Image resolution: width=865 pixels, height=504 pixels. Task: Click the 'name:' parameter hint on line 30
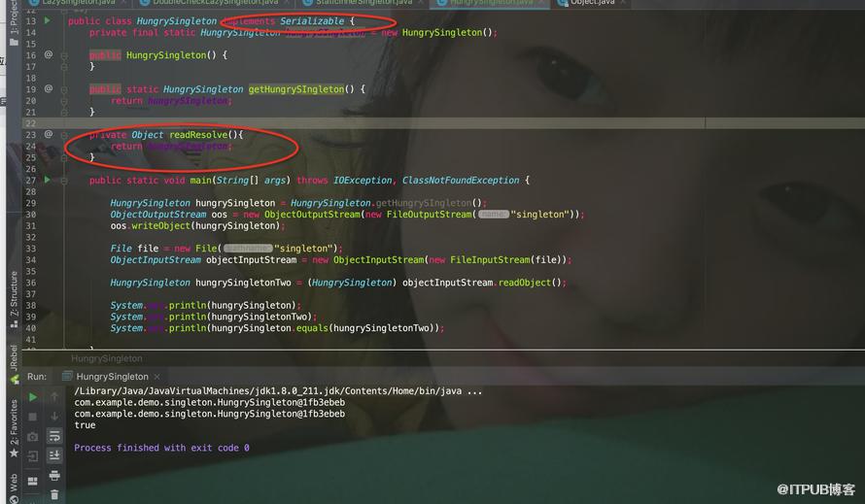click(493, 215)
